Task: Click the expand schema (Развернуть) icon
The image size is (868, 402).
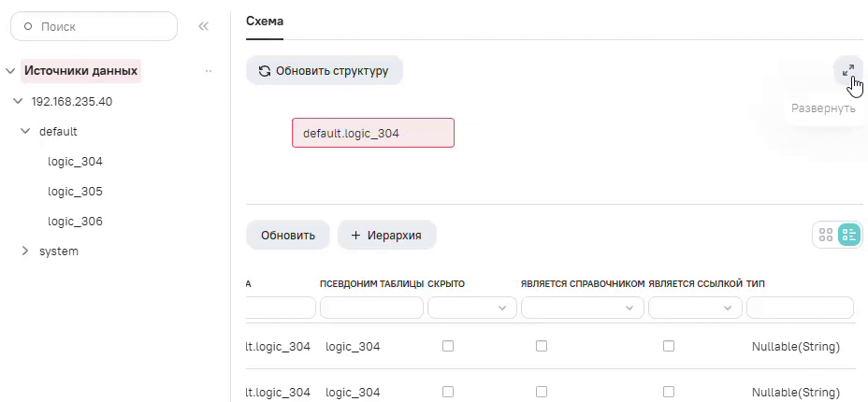Action: (x=848, y=70)
